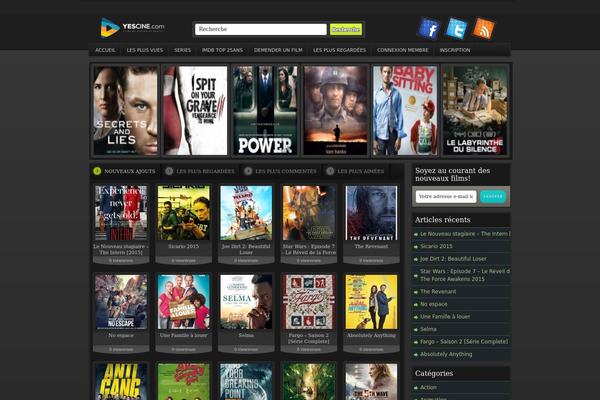600x400 pixels.
Task: Open The Revenant thumbnail
Action: coord(371,213)
